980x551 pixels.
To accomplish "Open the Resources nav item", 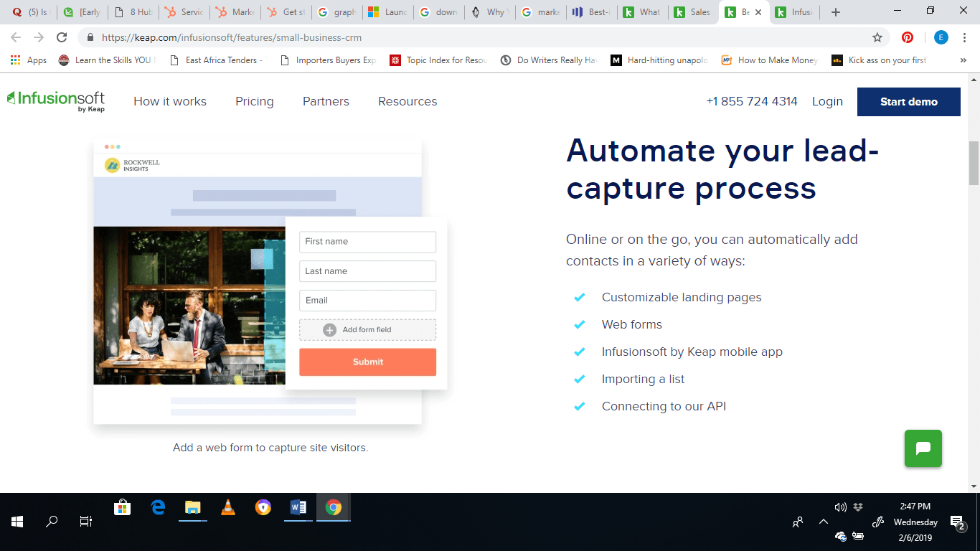I will 407,102.
